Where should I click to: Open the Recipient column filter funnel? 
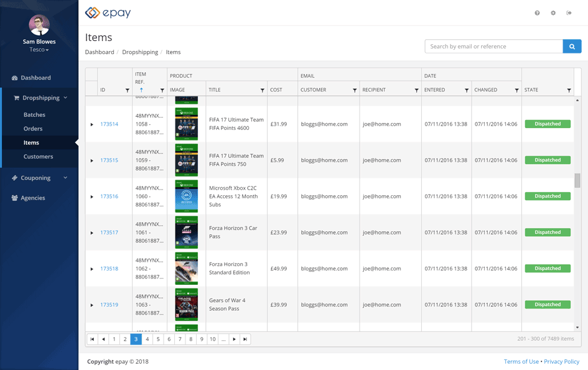(x=417, y=90)
